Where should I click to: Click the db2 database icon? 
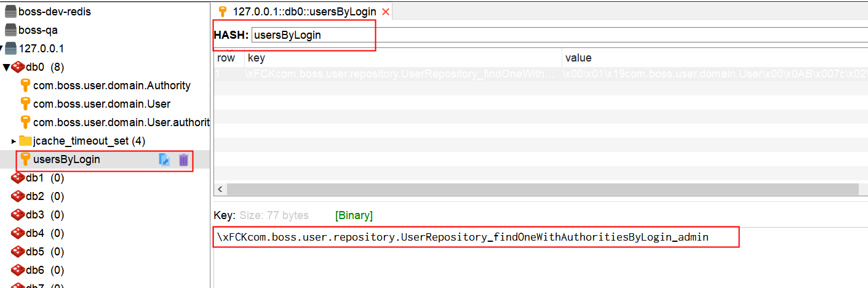pos(18,196)
